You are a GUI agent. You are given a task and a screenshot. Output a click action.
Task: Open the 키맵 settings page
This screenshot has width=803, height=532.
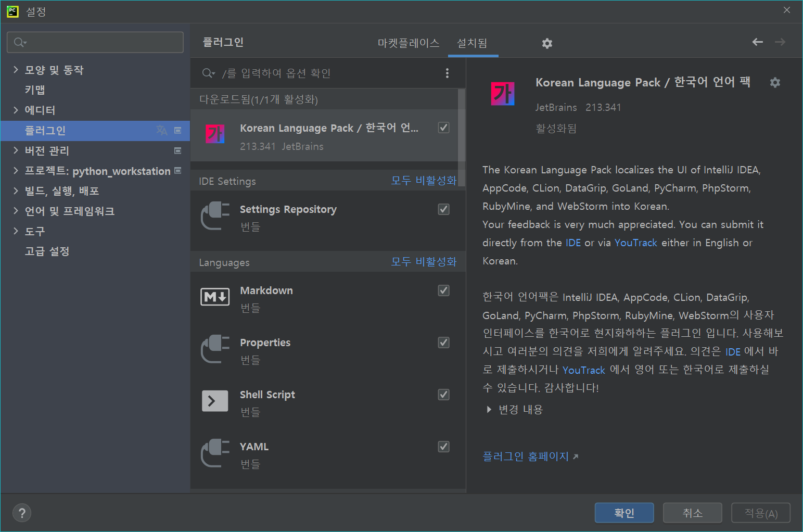[x=35, y=90]
